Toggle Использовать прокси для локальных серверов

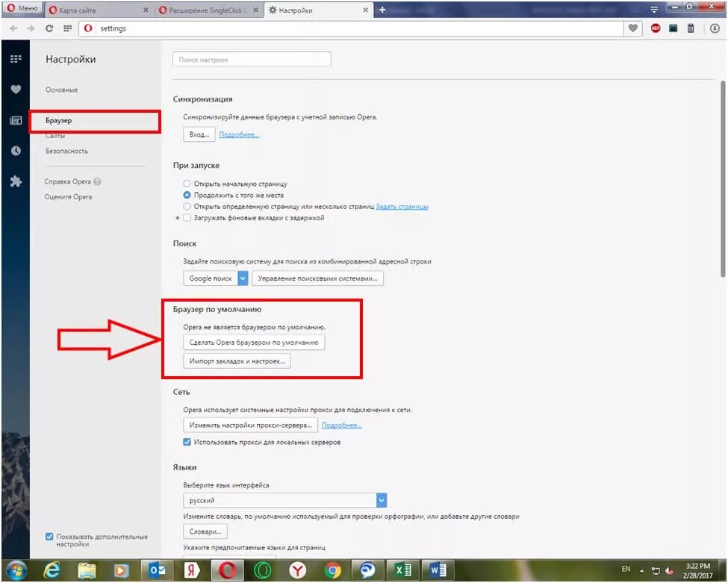click(187, 442)
